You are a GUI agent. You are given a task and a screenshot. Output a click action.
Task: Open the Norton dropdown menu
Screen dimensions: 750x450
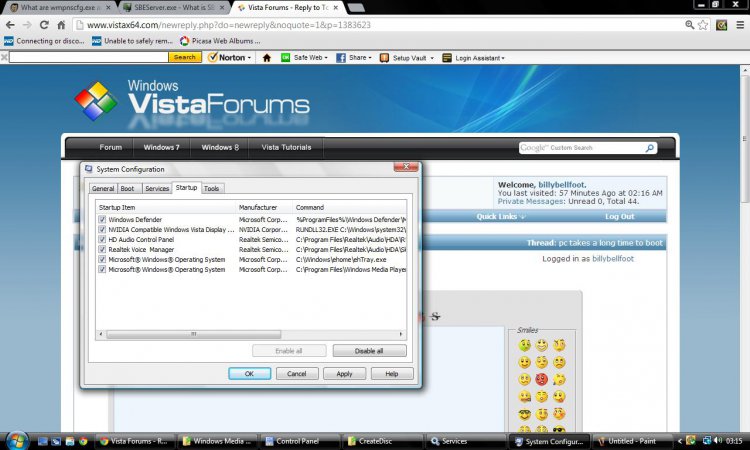click(x=230, y=57)
